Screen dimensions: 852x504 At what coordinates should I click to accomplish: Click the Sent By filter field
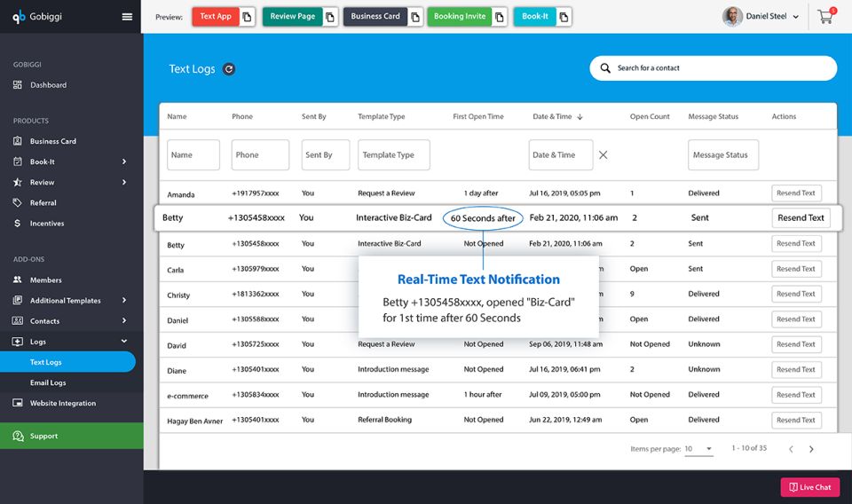[326, 154]
